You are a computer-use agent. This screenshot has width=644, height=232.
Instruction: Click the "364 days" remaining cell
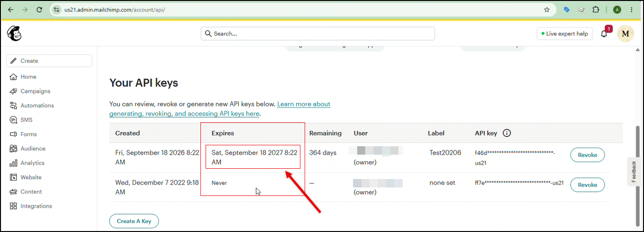pos(323,153)
